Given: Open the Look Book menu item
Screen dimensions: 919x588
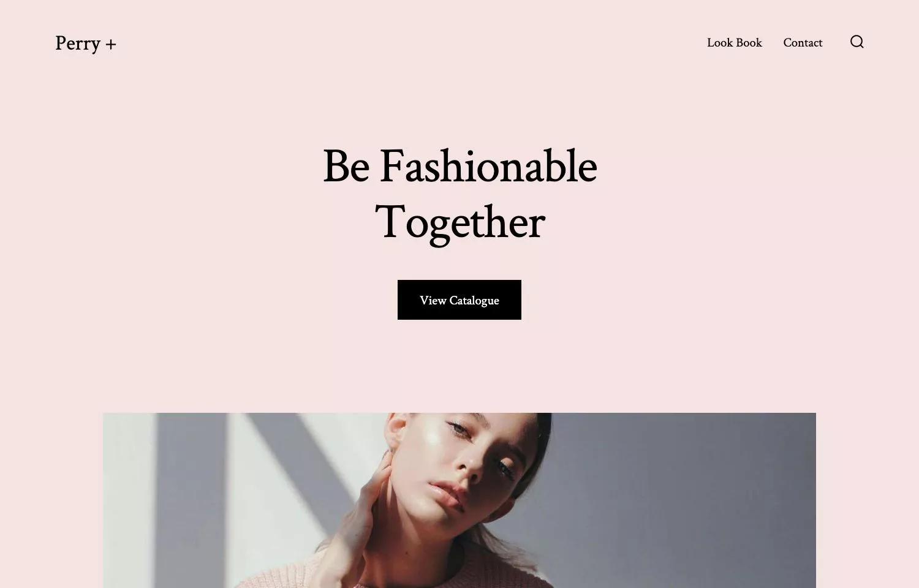Looking at the screenshot, I should (735, 42).
